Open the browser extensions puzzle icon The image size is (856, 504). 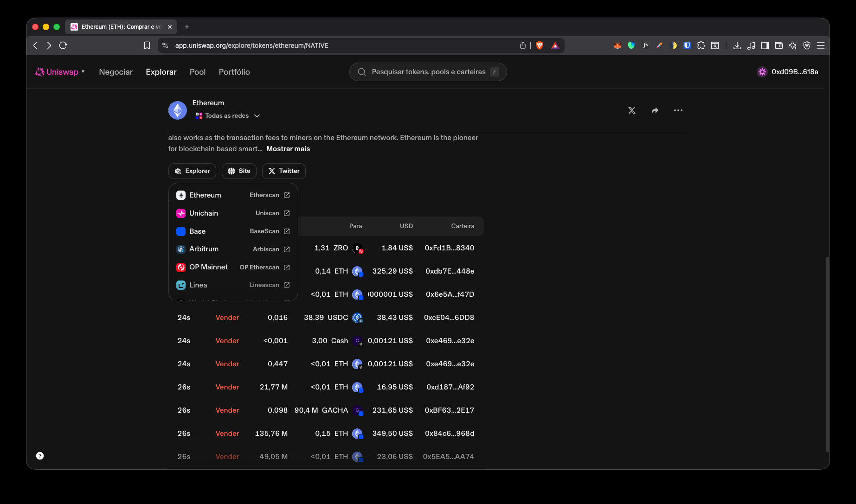(x=701, y=45)
